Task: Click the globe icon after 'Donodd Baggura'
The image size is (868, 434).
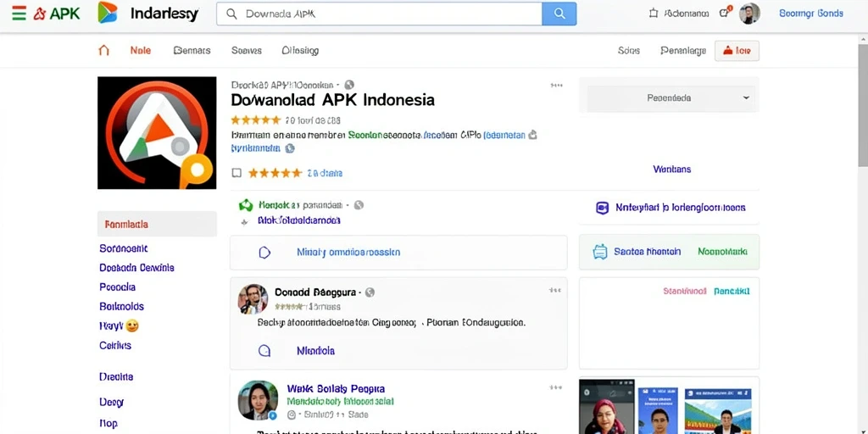Action: click(x=370, y=292)
